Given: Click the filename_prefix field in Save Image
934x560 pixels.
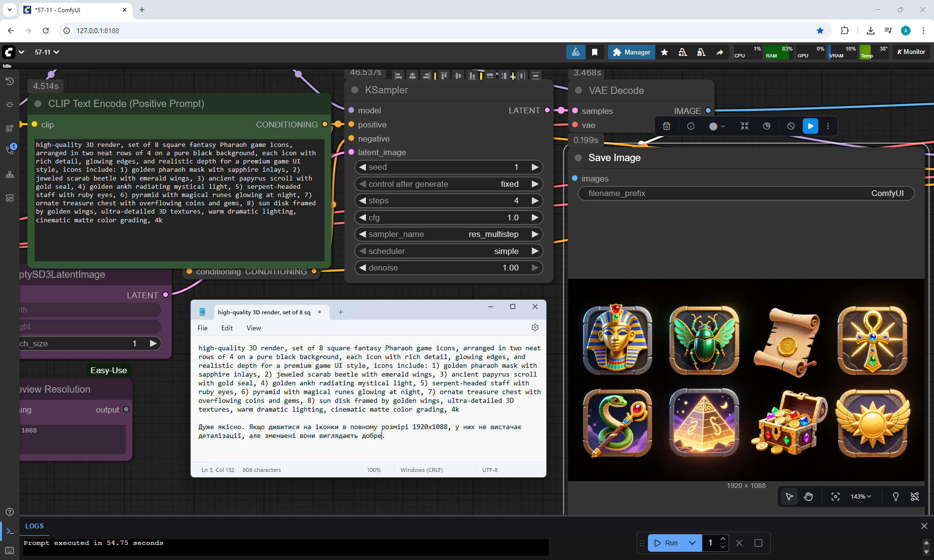Looking at the screenshot, I should pyautogui.click(x=746, y=193).
